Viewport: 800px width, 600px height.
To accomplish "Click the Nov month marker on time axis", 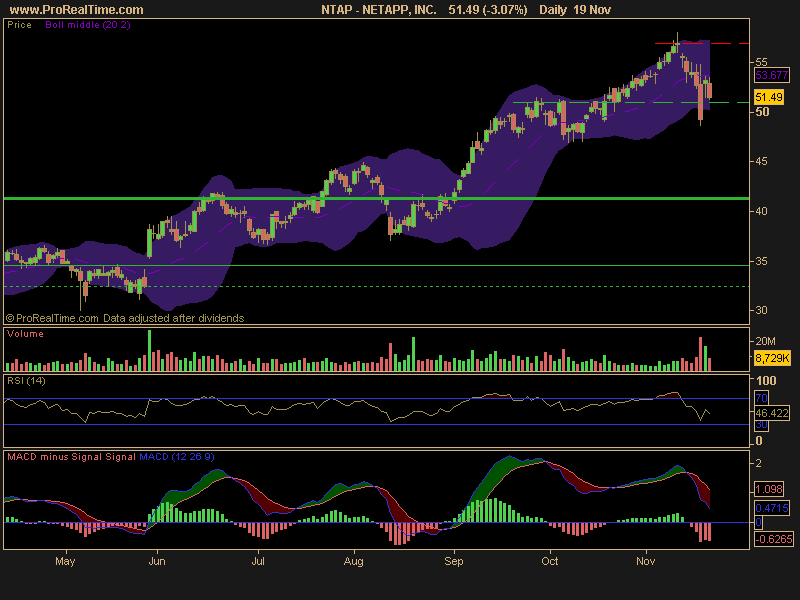I will [x=645, y=561].
